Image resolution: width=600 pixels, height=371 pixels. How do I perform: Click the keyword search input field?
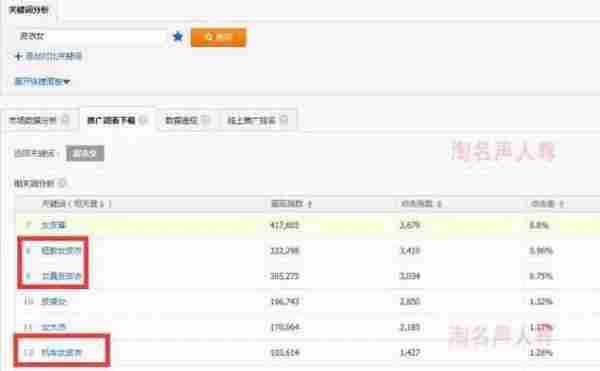(91, 36)
